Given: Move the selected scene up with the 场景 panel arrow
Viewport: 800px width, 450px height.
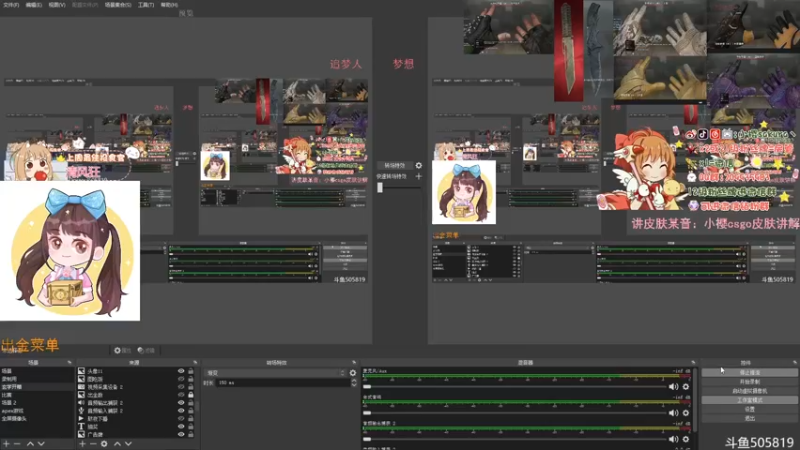Looking at the screenshot, I should pos(30,444).
